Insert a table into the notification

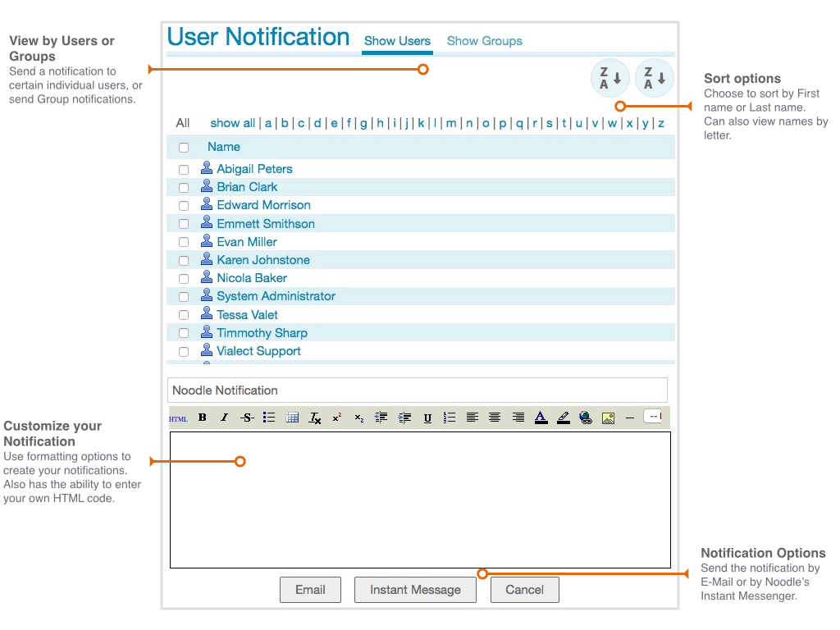point(292,418)
